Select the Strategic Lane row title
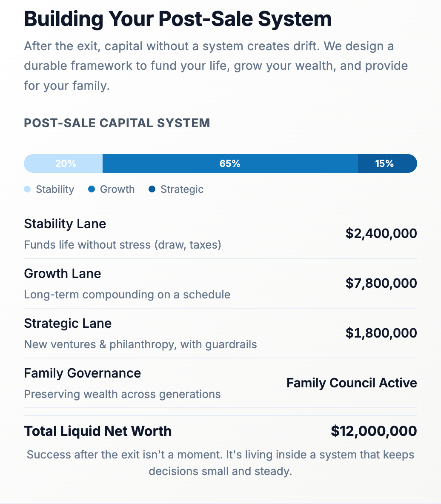This screenshot has width=441, height=504. 68,324
